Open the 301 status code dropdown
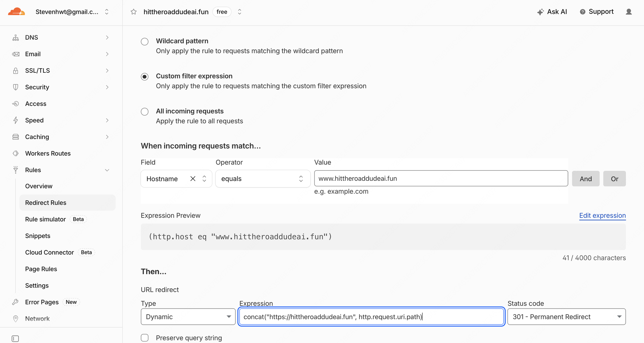The width and height of the screenshot is (644, 343). pyautogui.click(x=566, y=317)
